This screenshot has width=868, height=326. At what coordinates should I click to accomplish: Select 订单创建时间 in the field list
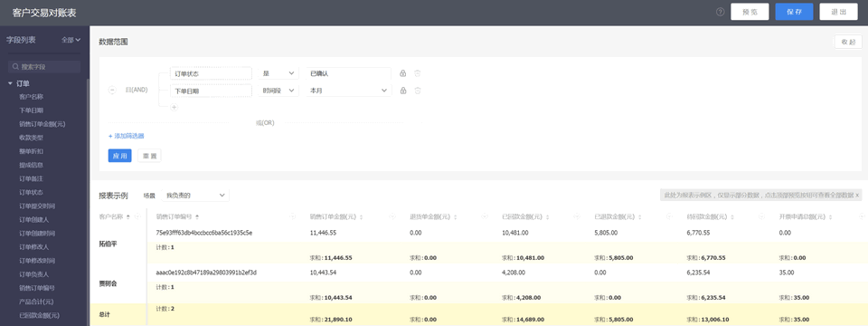click(x=37, y=234)
